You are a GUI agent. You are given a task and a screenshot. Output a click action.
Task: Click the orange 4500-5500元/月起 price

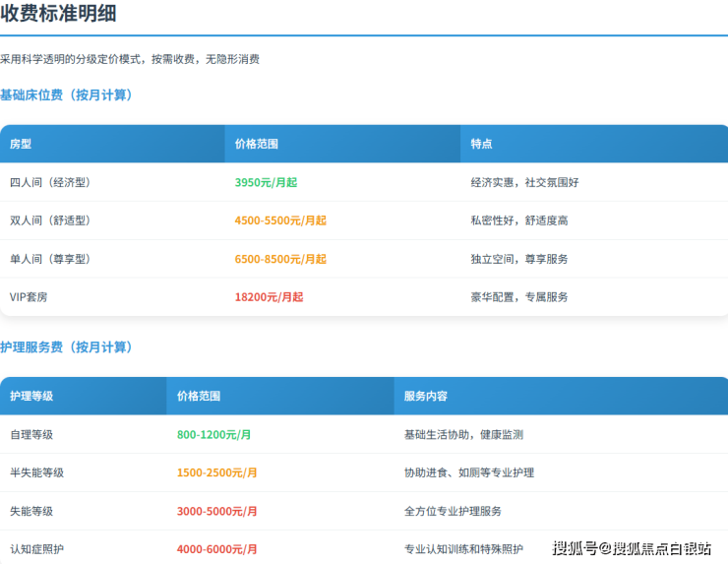pyautogui.click(x=280, y=220)
